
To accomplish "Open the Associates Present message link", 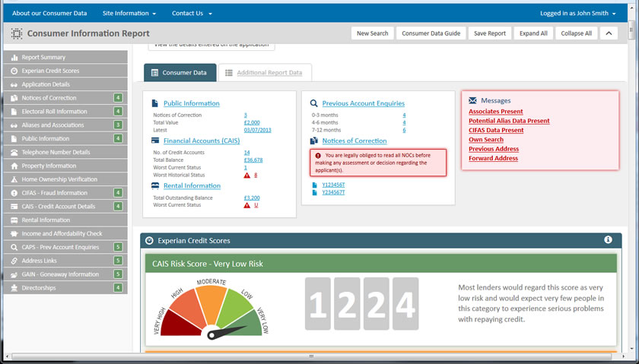I will [x=495, y=112].
